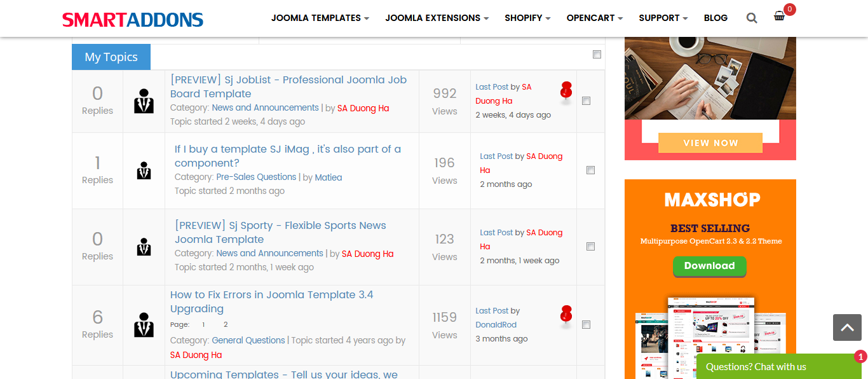868x379 pixels.
Task: Open Questions? Chat with us widget
Action: pyautogui.click(x=778, y=366)
